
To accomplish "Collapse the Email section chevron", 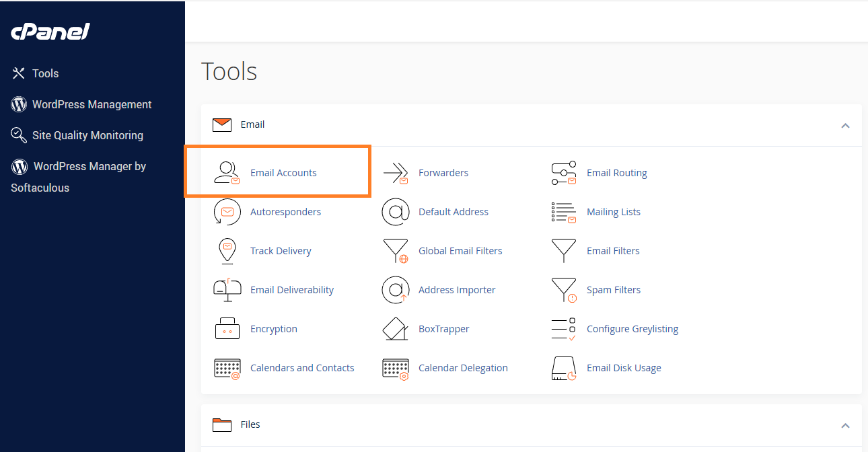I will 845,125.
